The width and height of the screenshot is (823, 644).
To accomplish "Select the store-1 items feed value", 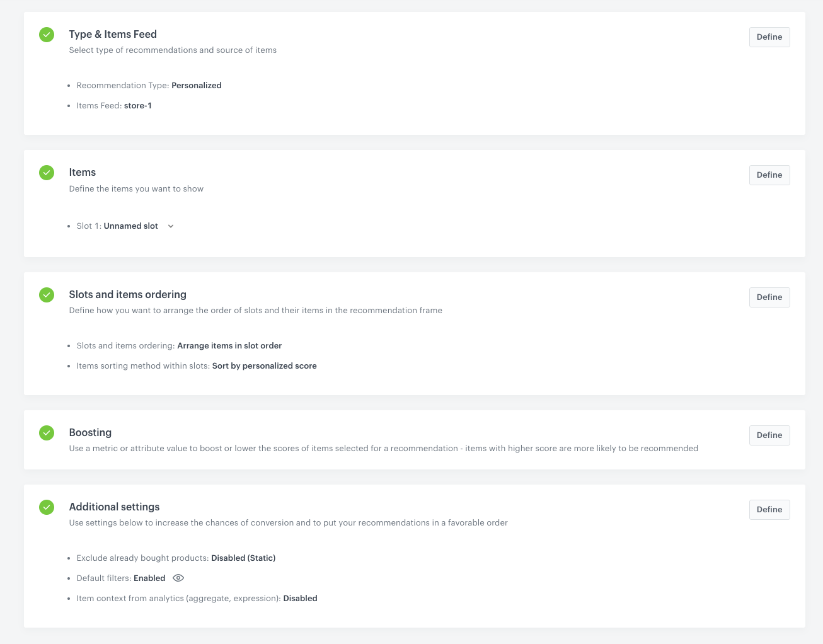I will [137, 105].
